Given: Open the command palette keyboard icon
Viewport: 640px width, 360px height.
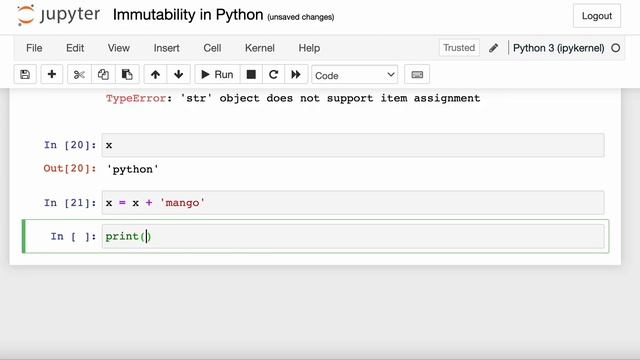Looking at the screenshot, I should [x=417, y=75].
